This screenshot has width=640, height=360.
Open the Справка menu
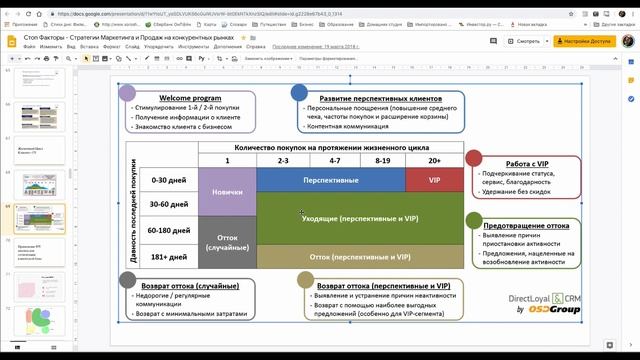pyautogui.click(x=256, y=47)
